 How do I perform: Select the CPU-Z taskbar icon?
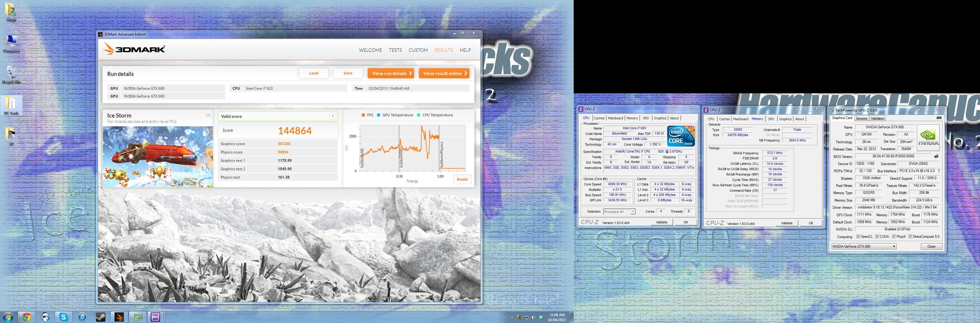coord(156,317)
